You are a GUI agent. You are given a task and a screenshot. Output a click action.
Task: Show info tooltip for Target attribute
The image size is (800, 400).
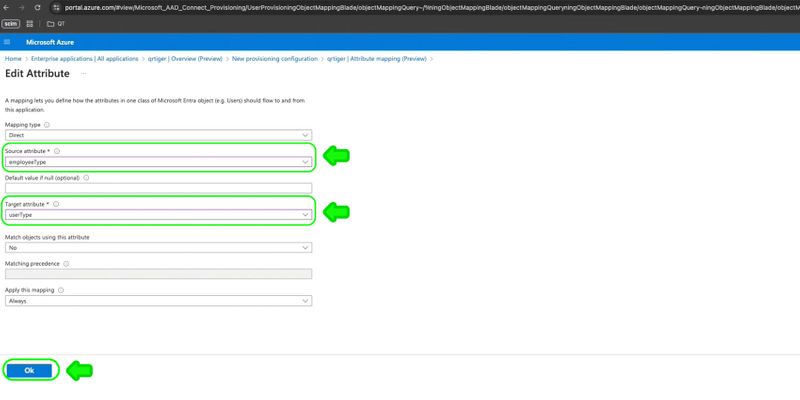(56, 204)
